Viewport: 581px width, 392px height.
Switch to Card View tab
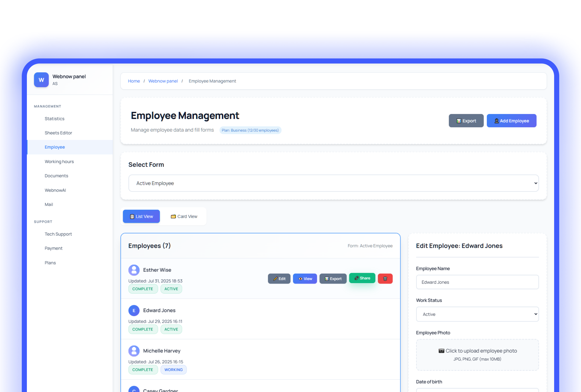coord(184,216)
